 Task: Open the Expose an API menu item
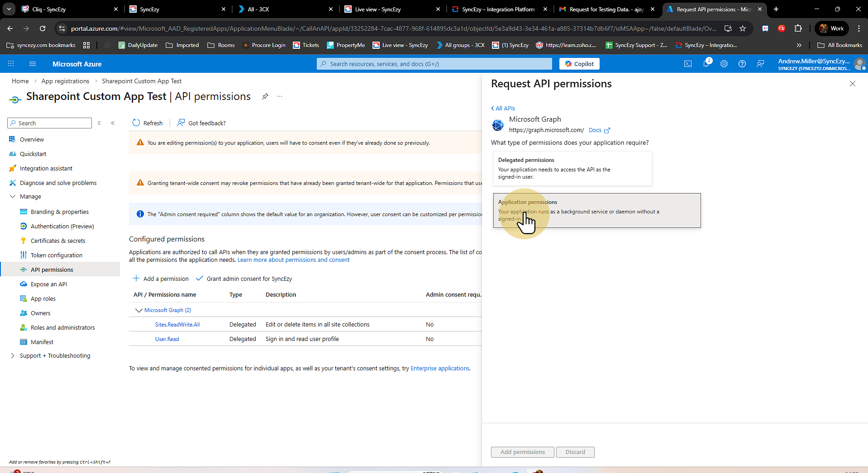[x=49, y=284]
